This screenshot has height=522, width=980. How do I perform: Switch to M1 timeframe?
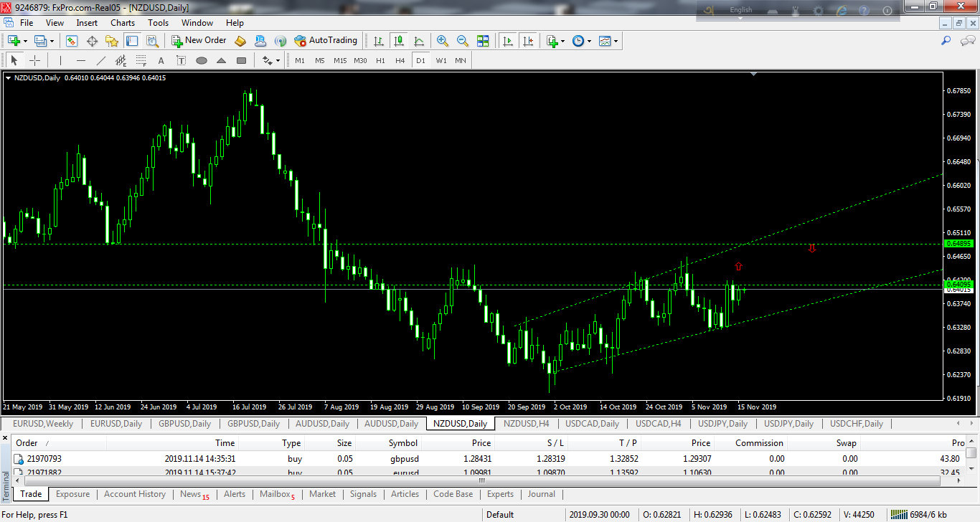point(300,60)
